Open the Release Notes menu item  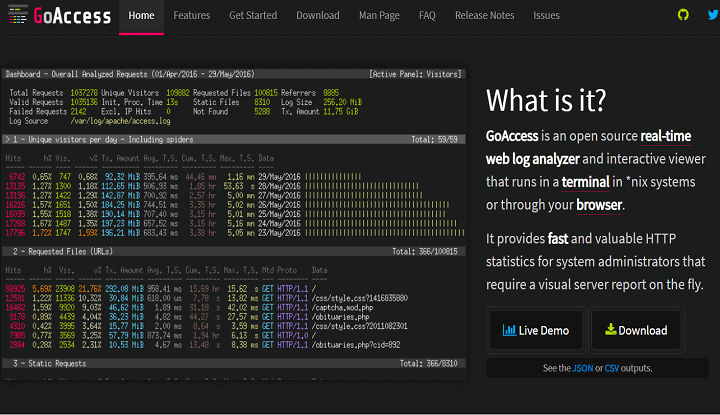pyautogui.click(x=484, y=16)
